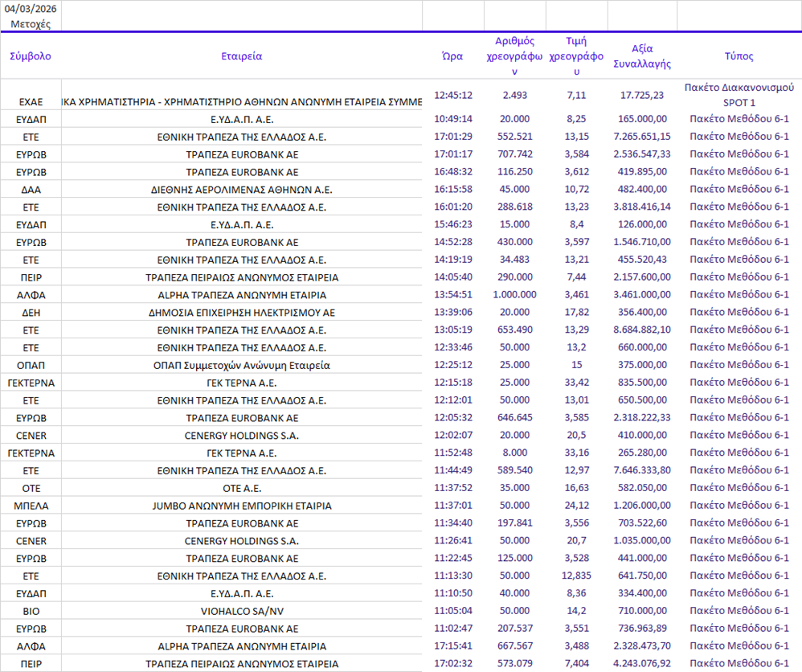Image resolution: width=802 pixels, height=672 pixels.
Task: Select the date cell 04/03/2026
Action: (x=31, y=9)
